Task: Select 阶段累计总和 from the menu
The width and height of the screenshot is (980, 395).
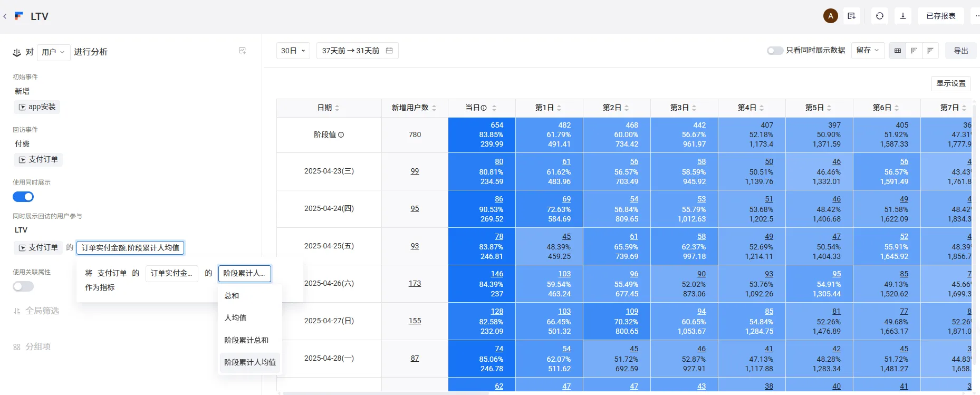Action: pos(246,340)
